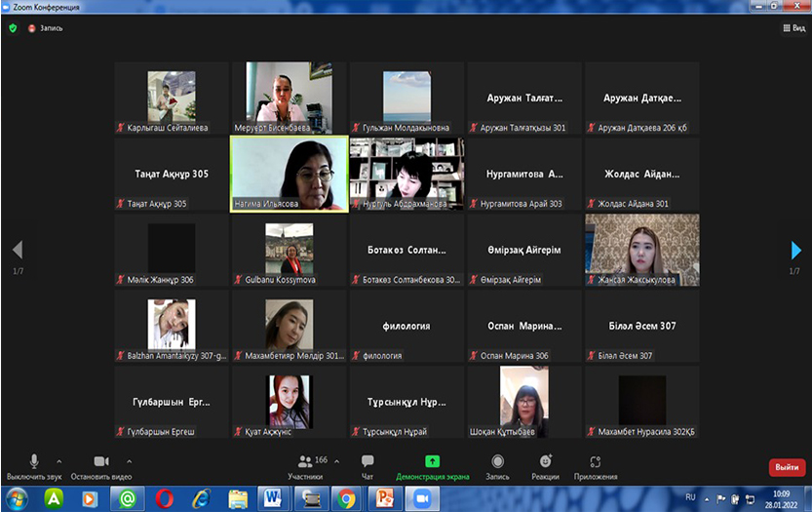This screenshot has width=812, height=512.
Task: Go to next participants page arrow
Action: point(796,251)
